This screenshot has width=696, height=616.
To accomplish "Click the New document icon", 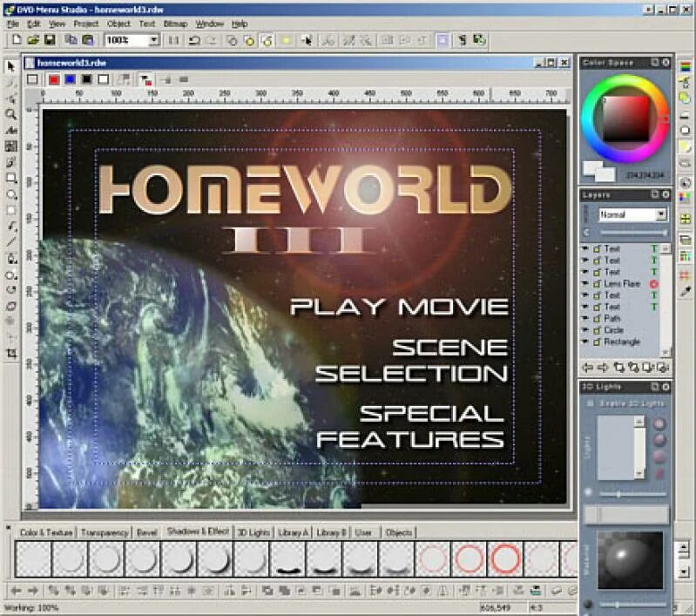I will click(x=17, y=40).
